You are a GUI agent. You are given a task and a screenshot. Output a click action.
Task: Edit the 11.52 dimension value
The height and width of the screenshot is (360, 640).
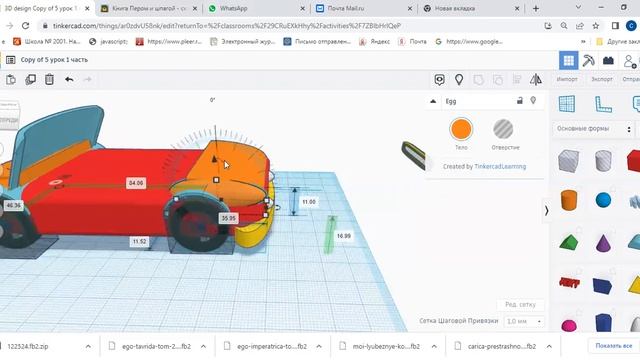(x=139, y=242)
